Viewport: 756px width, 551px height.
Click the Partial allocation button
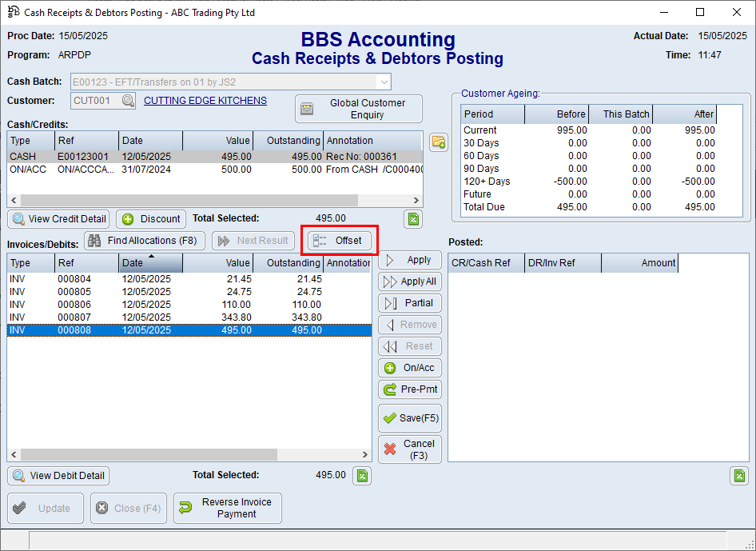click(410, 302)
